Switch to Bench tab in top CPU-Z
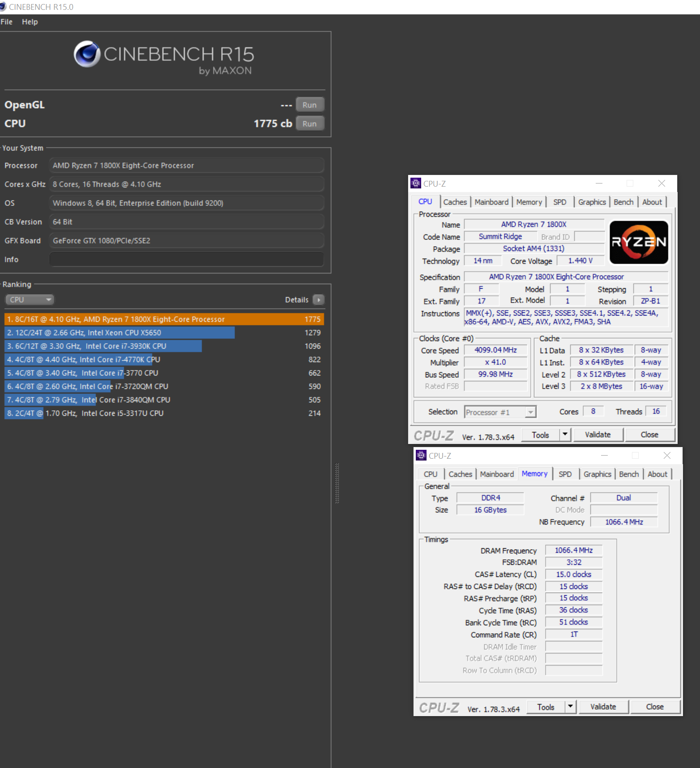Image resolution: width=700 pixels, height=768 pixels. click(x=623, y=202)
